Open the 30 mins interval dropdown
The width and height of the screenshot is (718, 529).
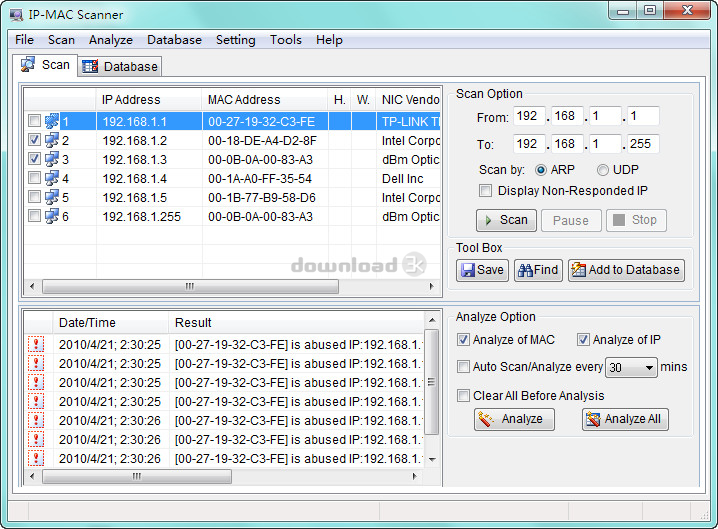click(631, 367)
